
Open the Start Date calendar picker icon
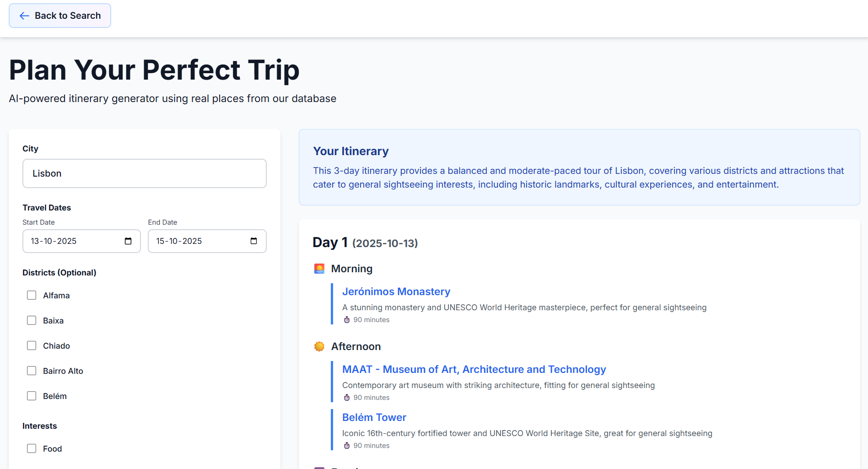click(128, 241)
